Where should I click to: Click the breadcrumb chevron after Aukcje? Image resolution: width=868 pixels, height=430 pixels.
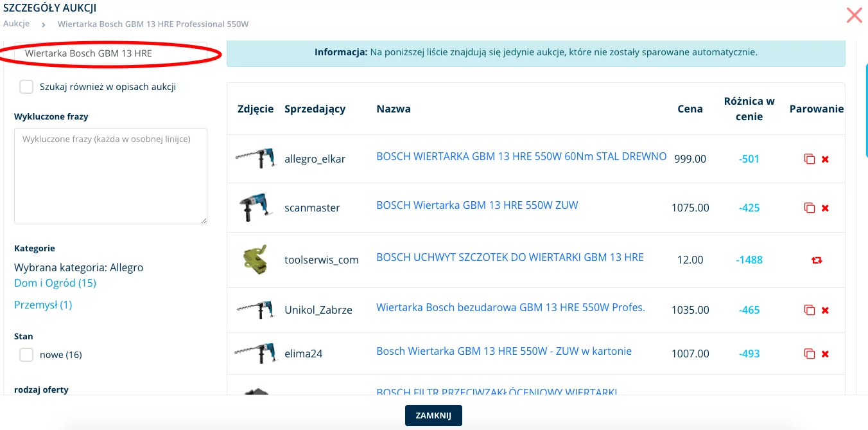click(x=44, y=24)
